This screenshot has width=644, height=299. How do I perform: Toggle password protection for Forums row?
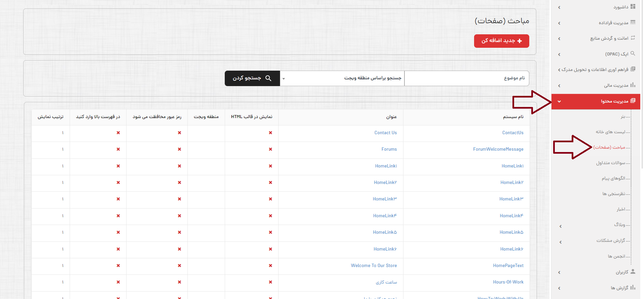(x=179, y=149)
